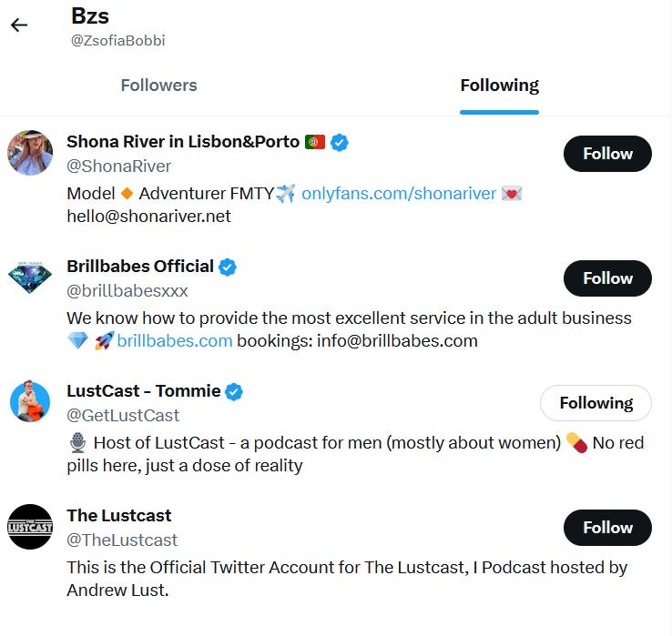The width and height of the screenshot is (672, 636).
Task: Click the @GetLustCast username
Action: click(x=123, y=415)
